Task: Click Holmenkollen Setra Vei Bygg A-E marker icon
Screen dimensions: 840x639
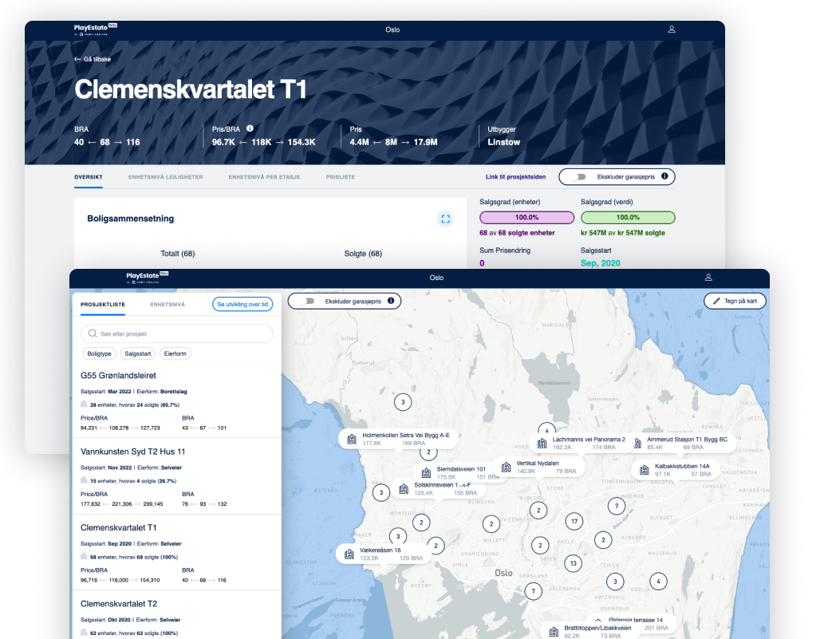Action: 352,440
